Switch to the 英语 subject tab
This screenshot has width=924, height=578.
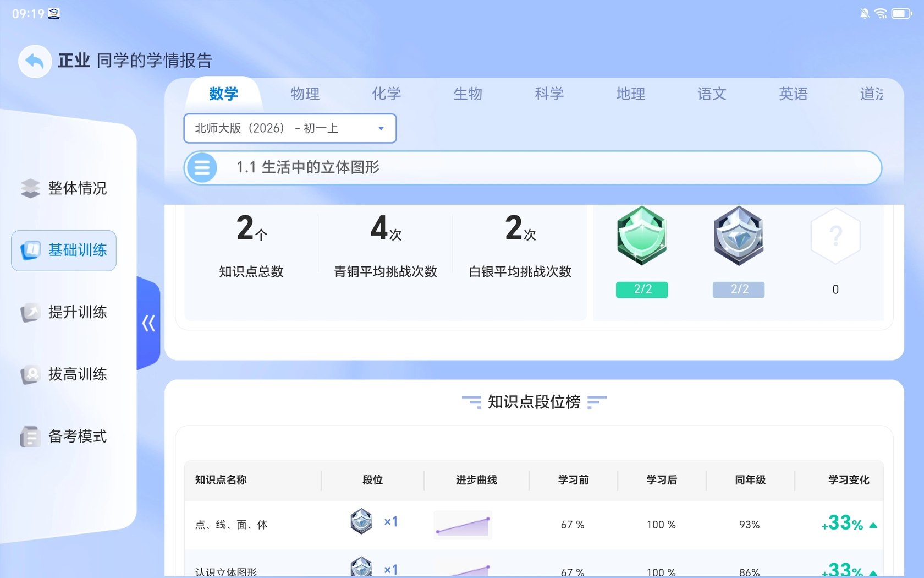tap(794, 94)
